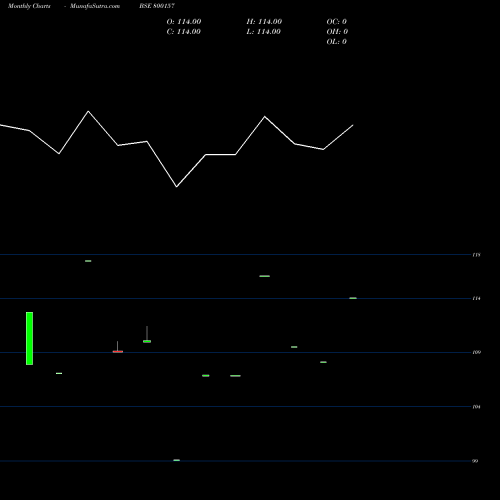Select the high value "H: 114.00"
The image size is (500, 500).
coord(264,22)
